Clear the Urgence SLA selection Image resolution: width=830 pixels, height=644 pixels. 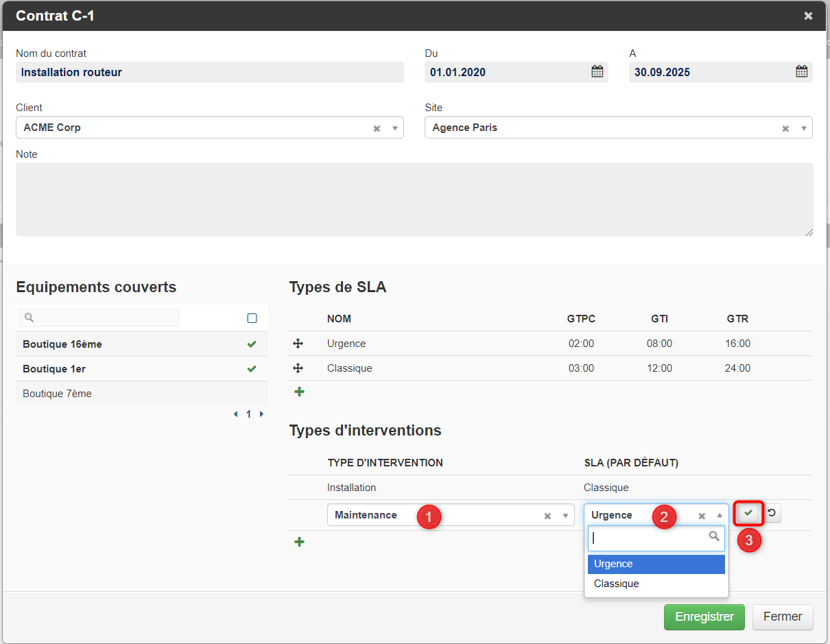702,516
